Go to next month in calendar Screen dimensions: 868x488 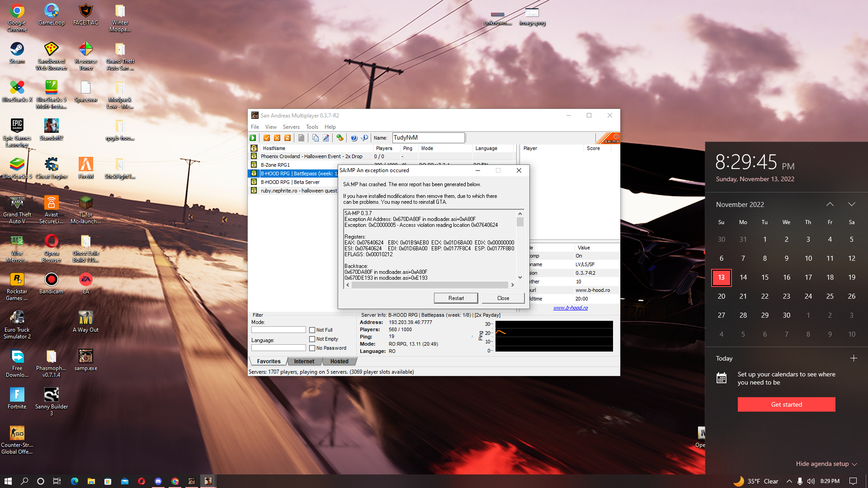[x=852, y=204]
